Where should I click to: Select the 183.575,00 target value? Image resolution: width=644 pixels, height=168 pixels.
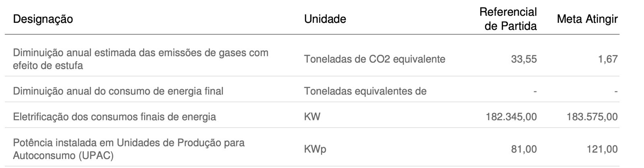pyautogui.click(x=592, y=117)
